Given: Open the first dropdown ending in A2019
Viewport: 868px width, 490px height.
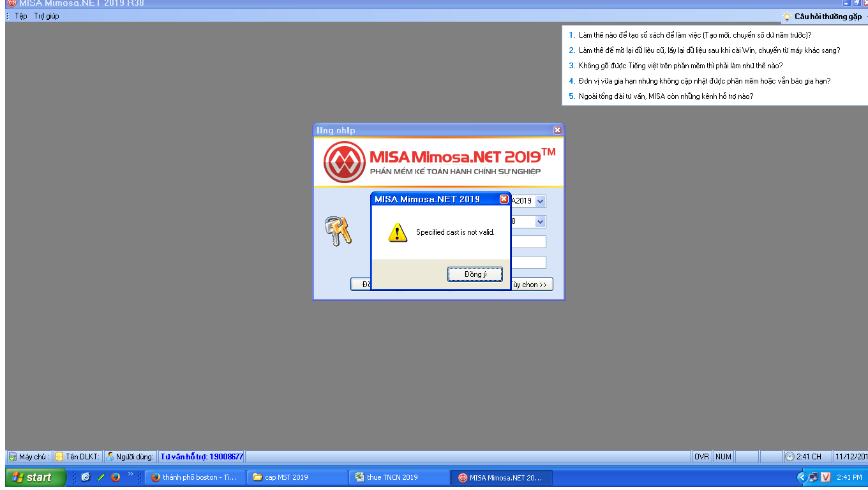Looking at the screenshot, I should point(540,202).
